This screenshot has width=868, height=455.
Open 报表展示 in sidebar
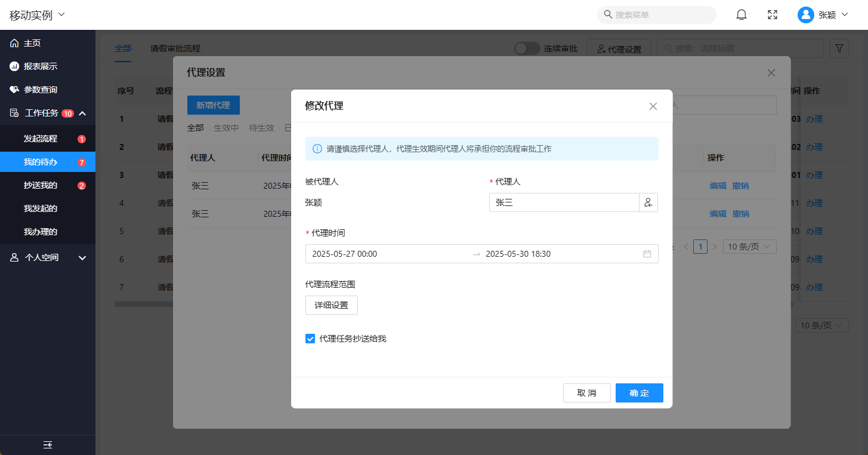click(41, 66)
